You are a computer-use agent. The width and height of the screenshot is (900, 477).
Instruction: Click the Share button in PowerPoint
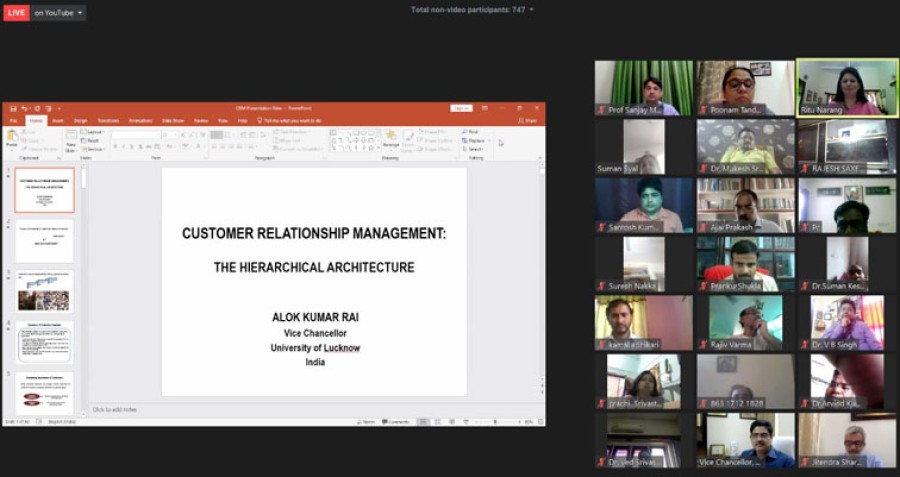coord(529,120)
